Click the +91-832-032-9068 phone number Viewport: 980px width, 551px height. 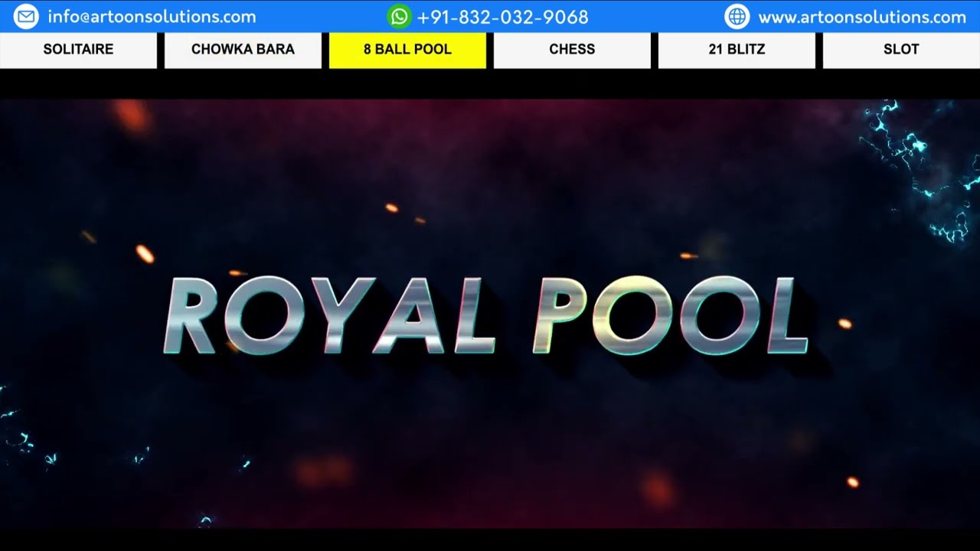[502, 17]
